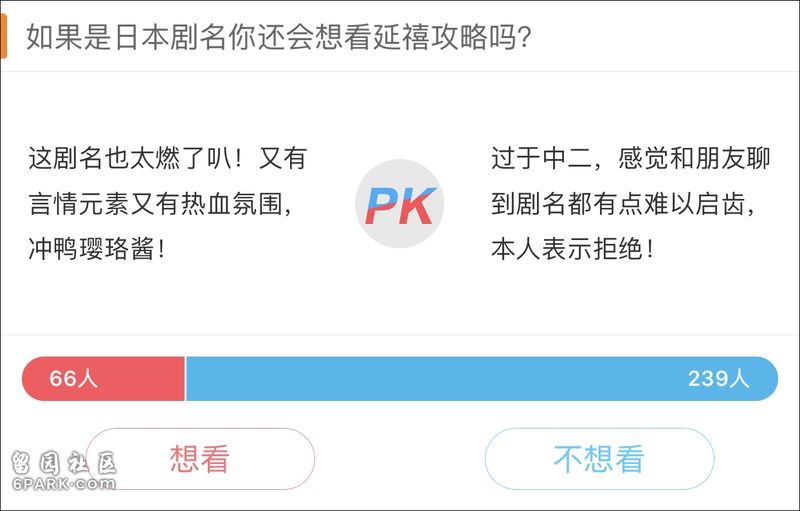Click the 不想看 vote button
800x511 pixels.
[x=599, y=458]
